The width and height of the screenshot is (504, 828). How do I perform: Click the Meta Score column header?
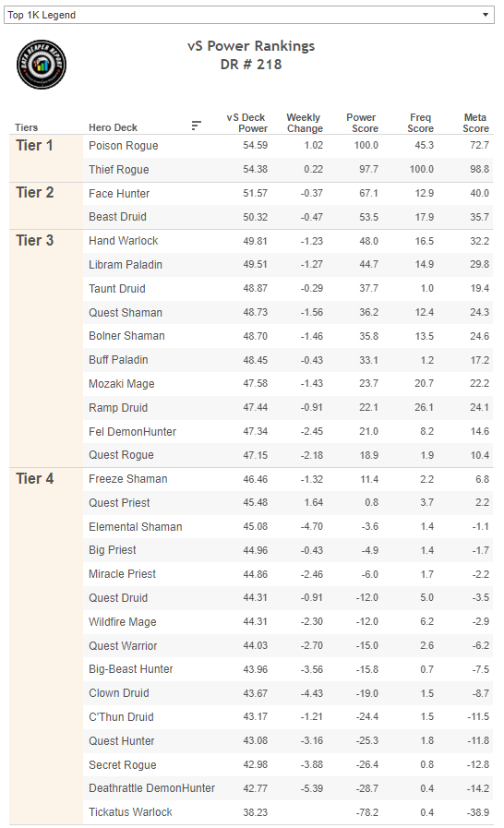click(x=475, y=123)
